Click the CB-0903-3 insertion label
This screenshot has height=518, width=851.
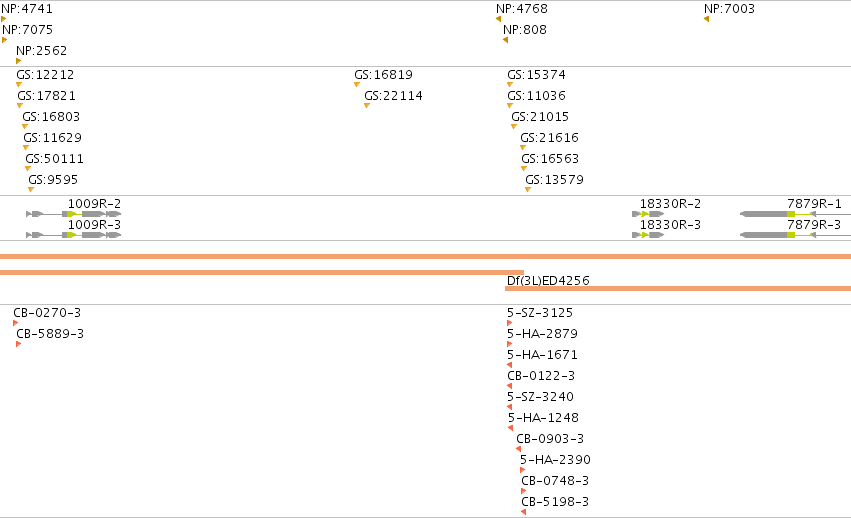click(550, 439)
